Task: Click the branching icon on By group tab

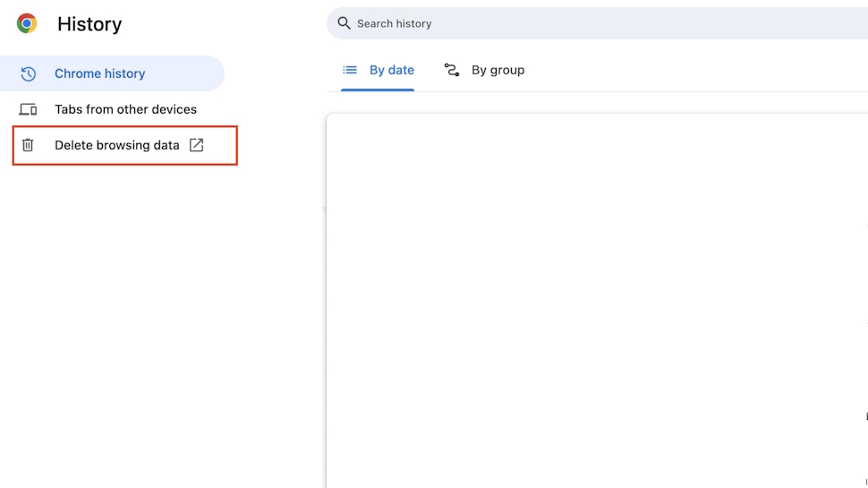Action: 452,70
